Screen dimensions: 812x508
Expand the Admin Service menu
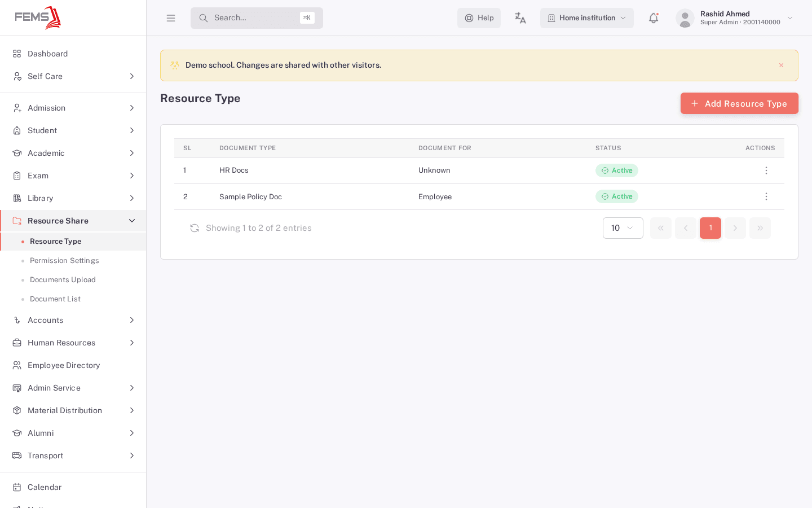pyautogui.click(x=73, y=388)
